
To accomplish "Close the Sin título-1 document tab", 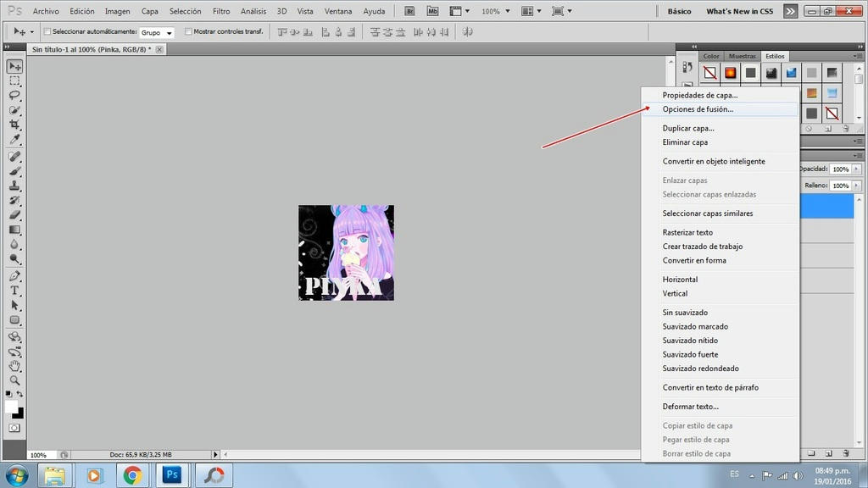I will coord(159,49).
